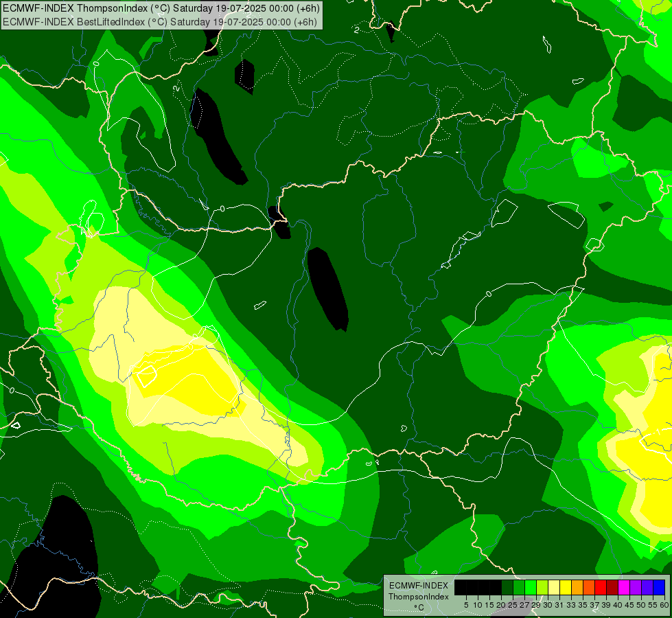Click the legend scale value 60

[664, 605]
